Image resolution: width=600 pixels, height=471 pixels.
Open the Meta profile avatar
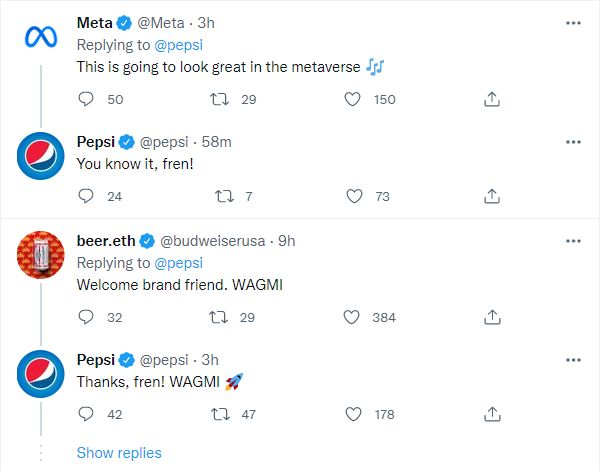[x=40, y=39]
